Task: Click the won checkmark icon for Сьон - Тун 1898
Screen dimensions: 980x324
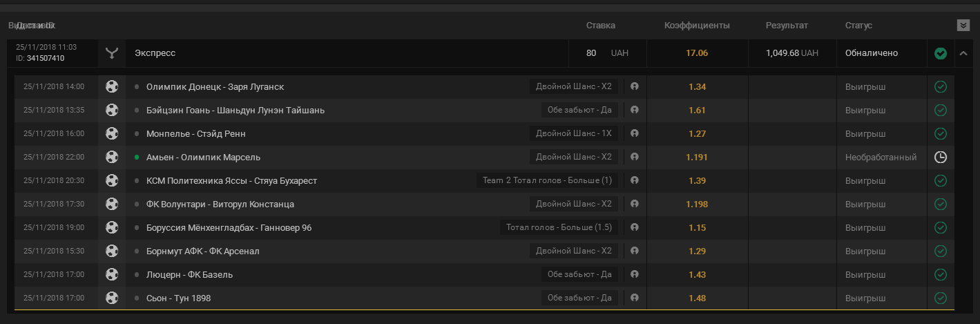Action: tap(940, 298)
